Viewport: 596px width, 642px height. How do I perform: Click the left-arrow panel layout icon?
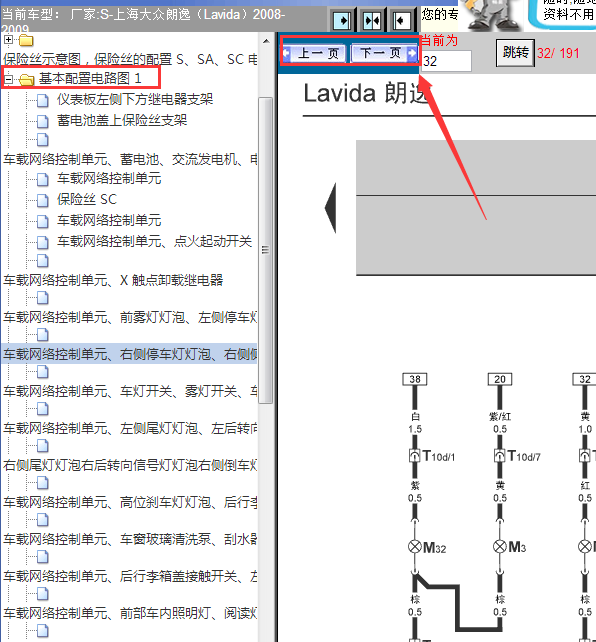[401, 20]
